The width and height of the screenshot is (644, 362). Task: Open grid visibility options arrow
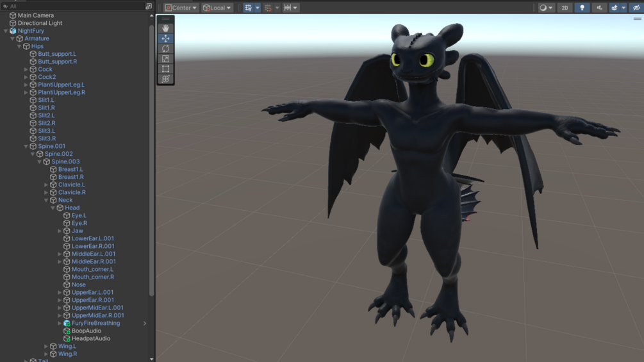click(x=258, y=8)
